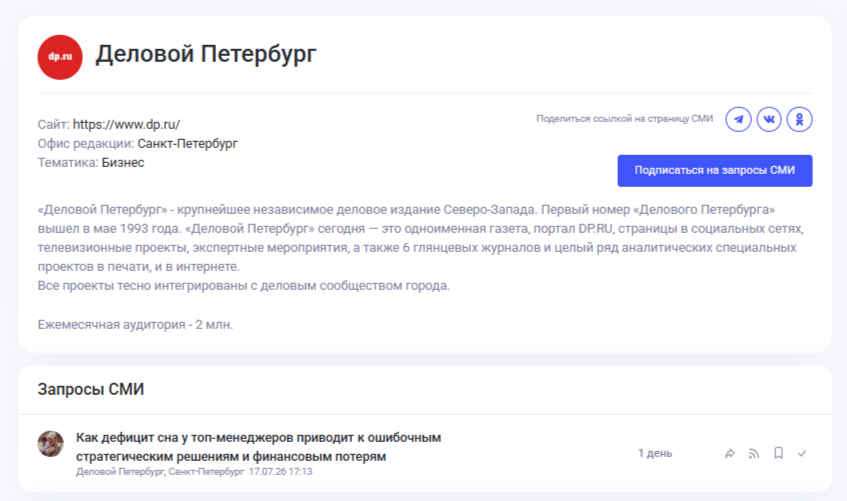Click 'Деловой Петербург, Санкт-Петербург' source caption
This screenshot has width=847, height=501.
pyautogui.click(x=160, y=472)
